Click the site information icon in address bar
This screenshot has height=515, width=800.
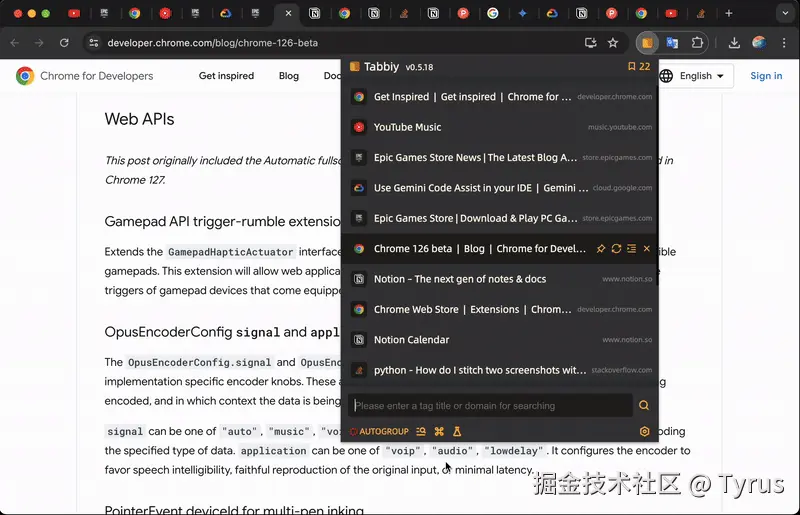pos(94,43)
